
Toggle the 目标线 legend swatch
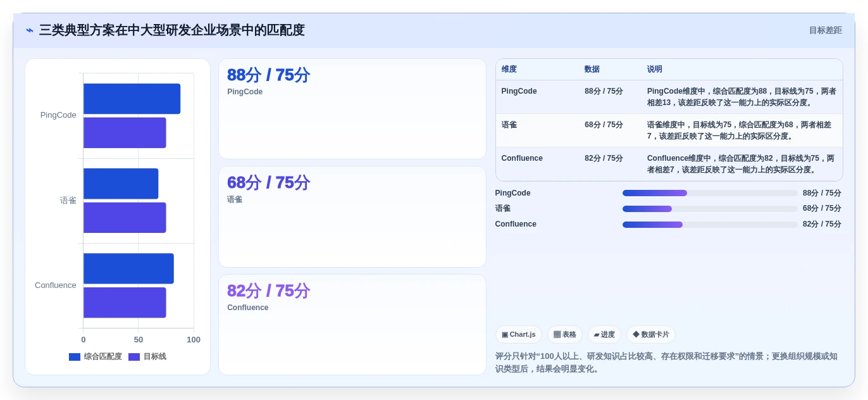click(134, 357)
